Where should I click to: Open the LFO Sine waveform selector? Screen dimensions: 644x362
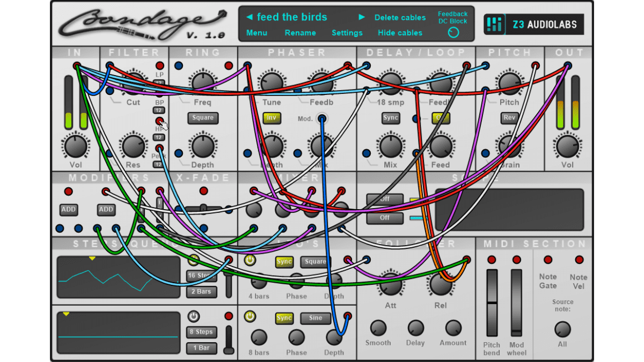(x=316, y=318)
